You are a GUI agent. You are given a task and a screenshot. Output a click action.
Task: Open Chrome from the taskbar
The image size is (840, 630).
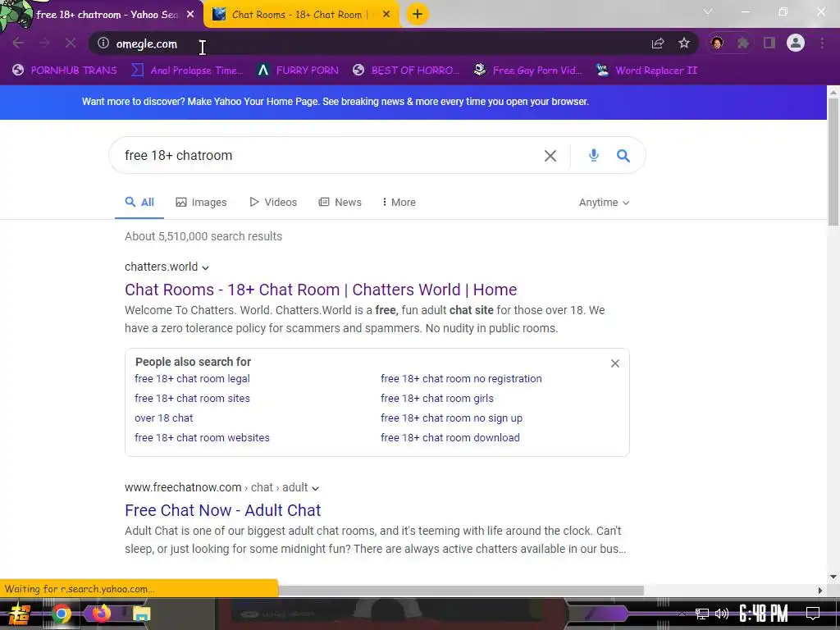61,614
